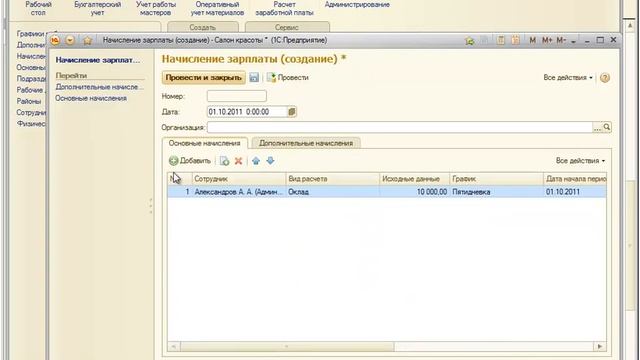The width and height of the screenshot is (640, 360).
Task: Click the M+ memory add button
Action: click(547, 40)
